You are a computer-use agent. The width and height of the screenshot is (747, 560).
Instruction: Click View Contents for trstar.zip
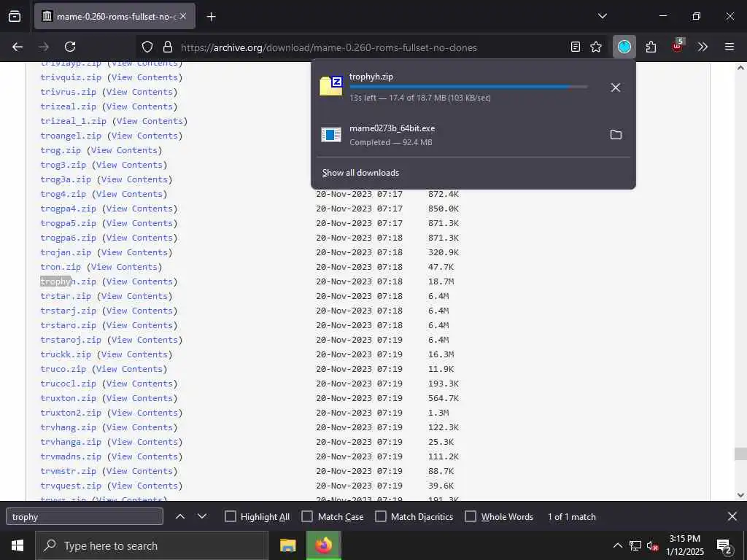(x=134, y=296)
